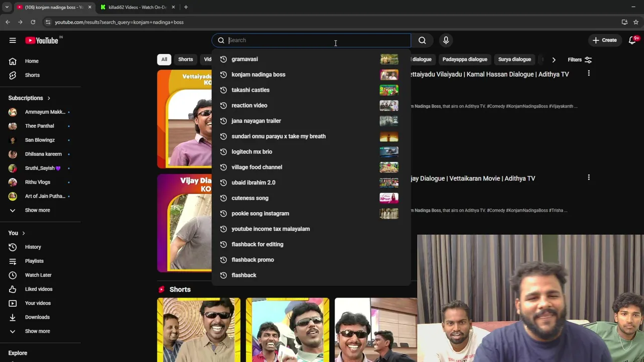Open Vijay Dialogue video thumbnail
This screenshot has width=644, height=362.
click(184, 223)
